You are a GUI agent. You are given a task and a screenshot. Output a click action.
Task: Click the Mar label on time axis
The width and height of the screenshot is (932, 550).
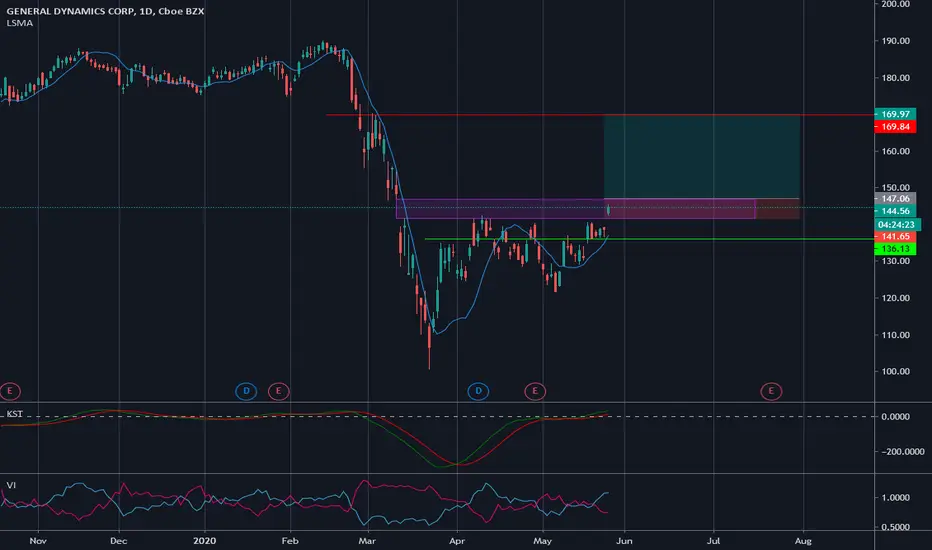coord(367,541)
